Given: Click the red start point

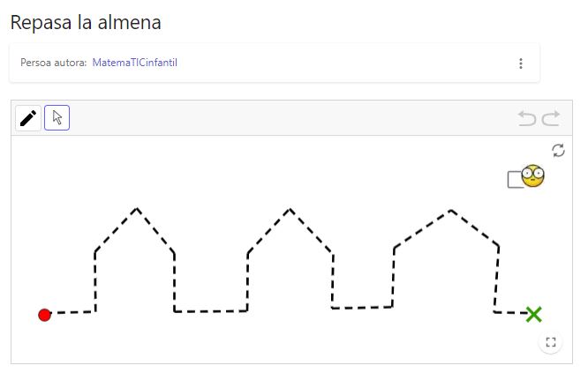Looking at the screenshot, I should [45, 315].
